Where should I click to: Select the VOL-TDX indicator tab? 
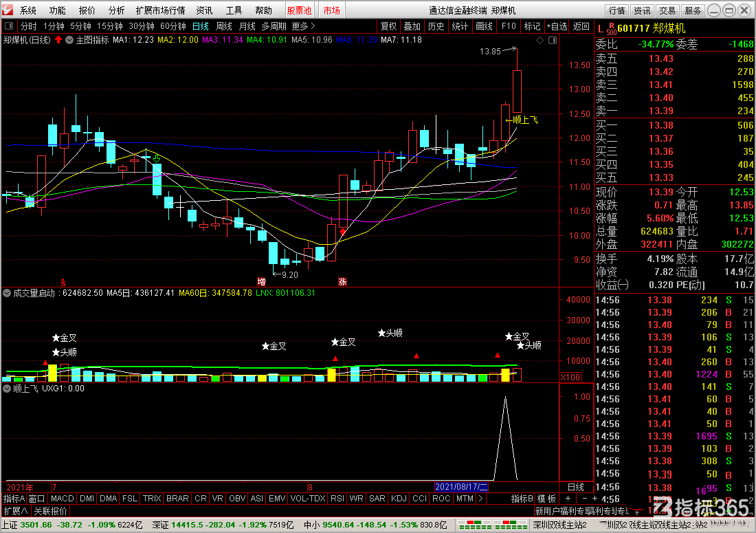[308, 499]
